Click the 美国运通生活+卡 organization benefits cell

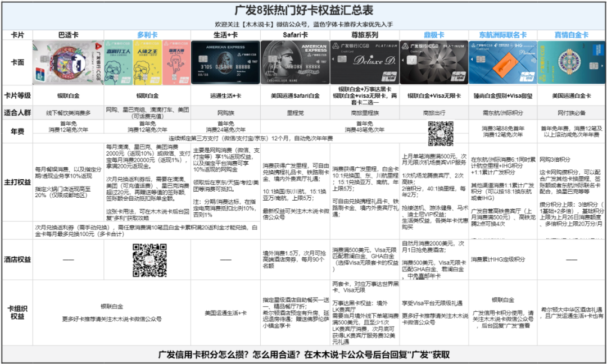(226, 312)
